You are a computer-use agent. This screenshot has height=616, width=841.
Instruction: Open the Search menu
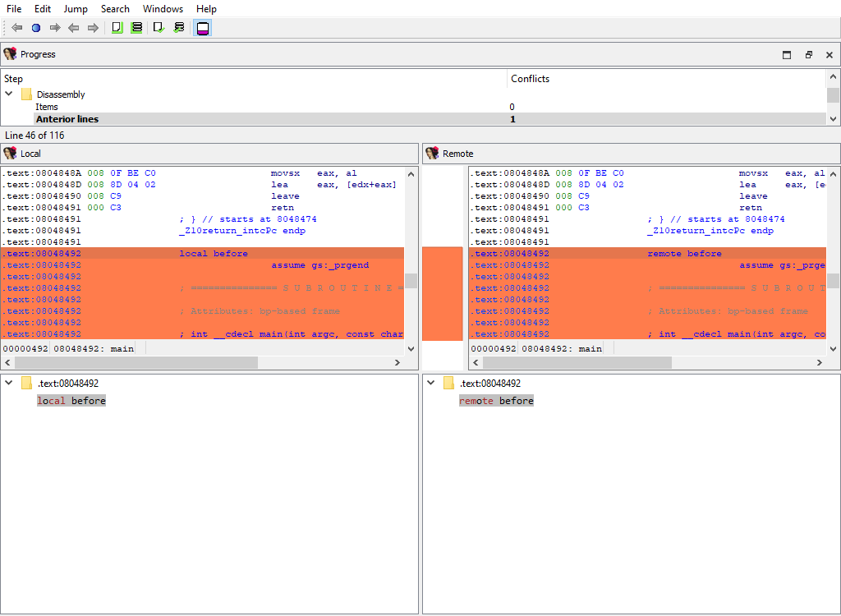(x=115, y=9)
